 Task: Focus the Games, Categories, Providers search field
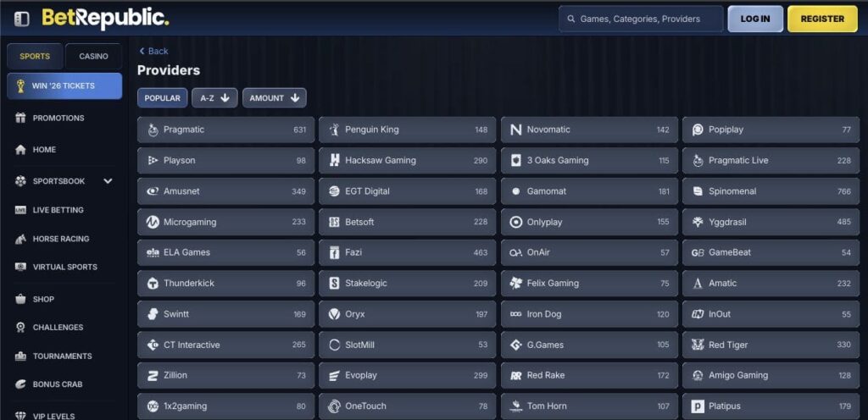641,19
